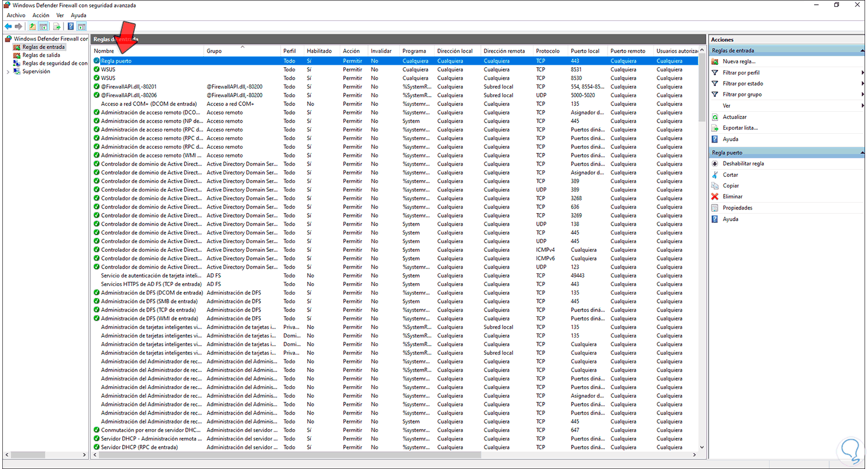The width and height of the screenshot is (868, 469).
Task: Open help from the toolbar question mark icon
Action: click(x=71, y=26)
